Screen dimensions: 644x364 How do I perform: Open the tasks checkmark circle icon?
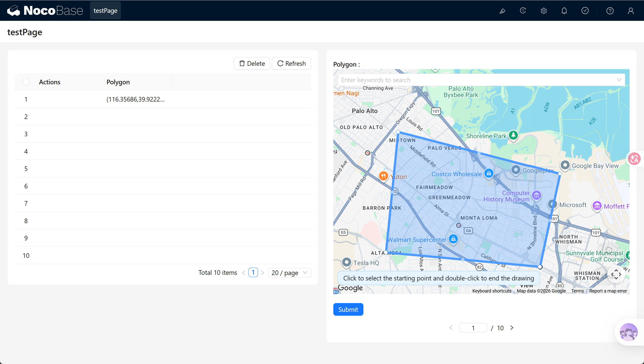(x=585, y=11)
